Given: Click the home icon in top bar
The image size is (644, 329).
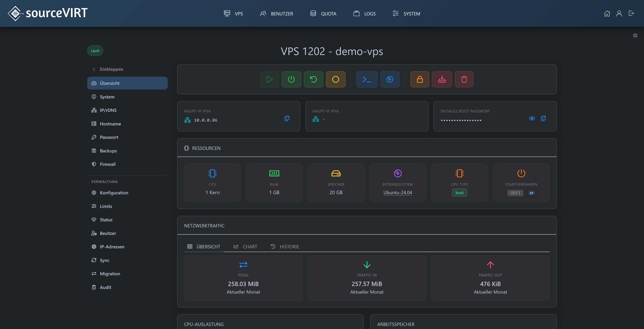Looking at the screenshot, I should (607, 14).
